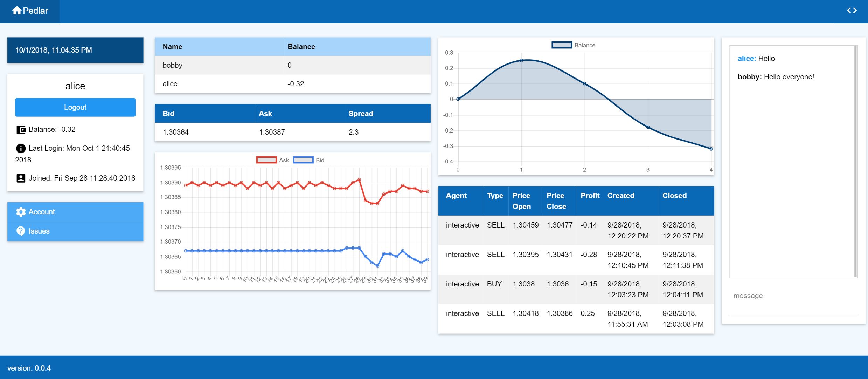
Task: Click the Pedlar home icon
Action: click(16, 11)
